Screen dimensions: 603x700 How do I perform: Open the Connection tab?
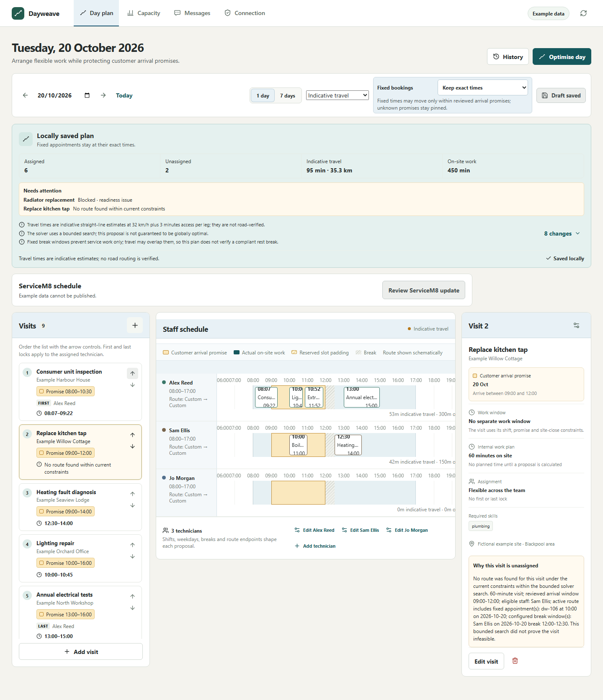click(245, 13)
